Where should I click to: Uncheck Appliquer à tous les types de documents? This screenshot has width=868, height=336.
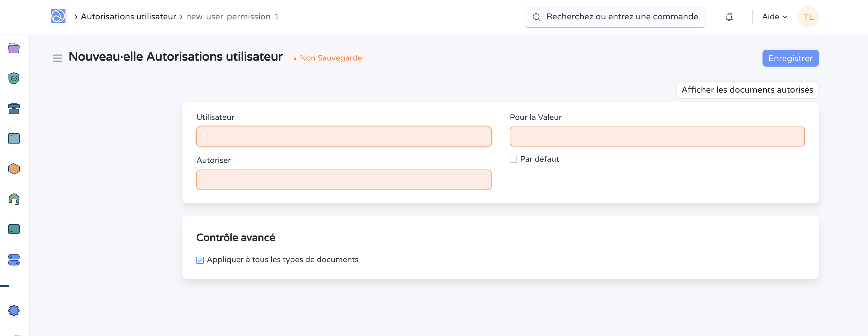[x=200, y=260]
